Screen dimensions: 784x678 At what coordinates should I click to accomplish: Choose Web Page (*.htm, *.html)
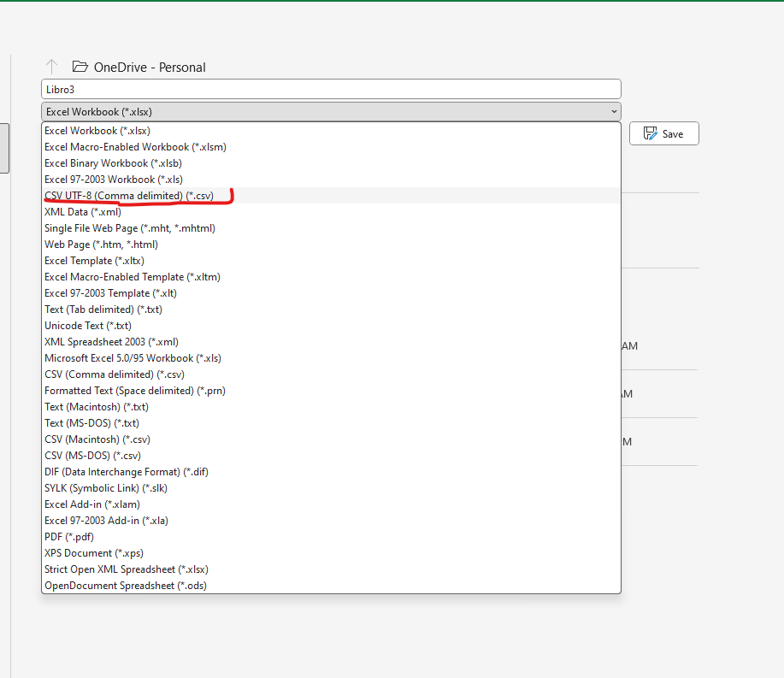[x=331, y=245]
